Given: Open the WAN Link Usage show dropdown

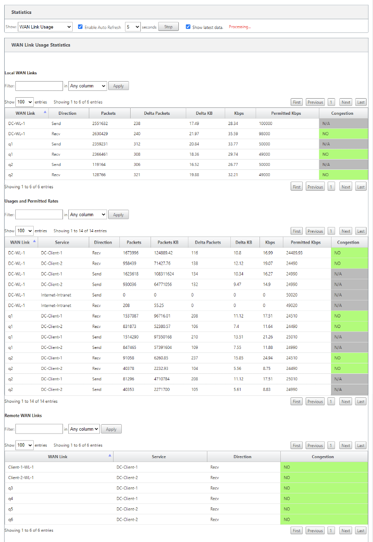Looking at the screenshot, I should [45, 27].
